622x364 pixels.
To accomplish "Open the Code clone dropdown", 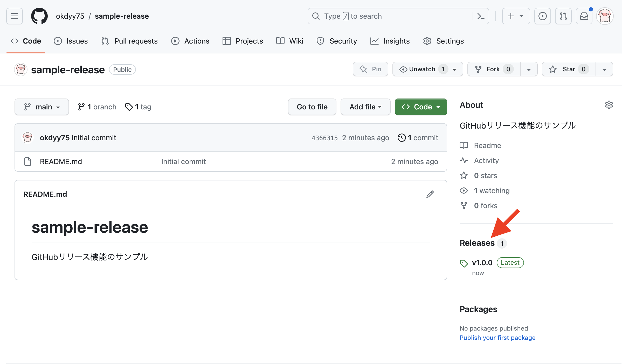I will click(x=439, y=107).
